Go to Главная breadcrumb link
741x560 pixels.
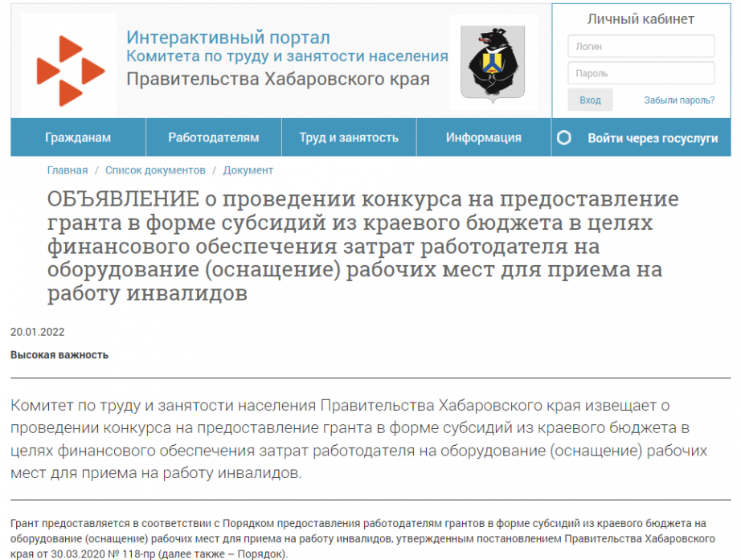(68, 170)
